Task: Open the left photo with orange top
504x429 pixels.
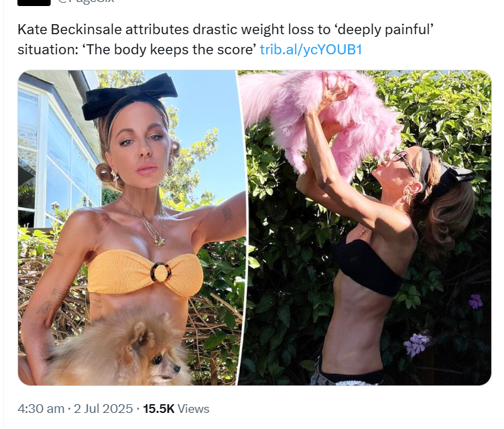Action: (x=132, y=228)
